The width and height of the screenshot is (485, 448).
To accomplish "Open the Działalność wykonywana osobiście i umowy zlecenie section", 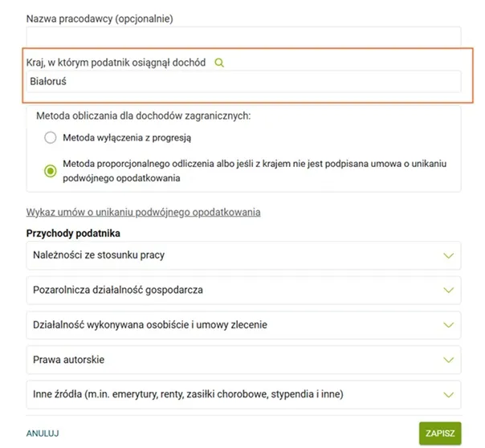I will coord(150,325).
